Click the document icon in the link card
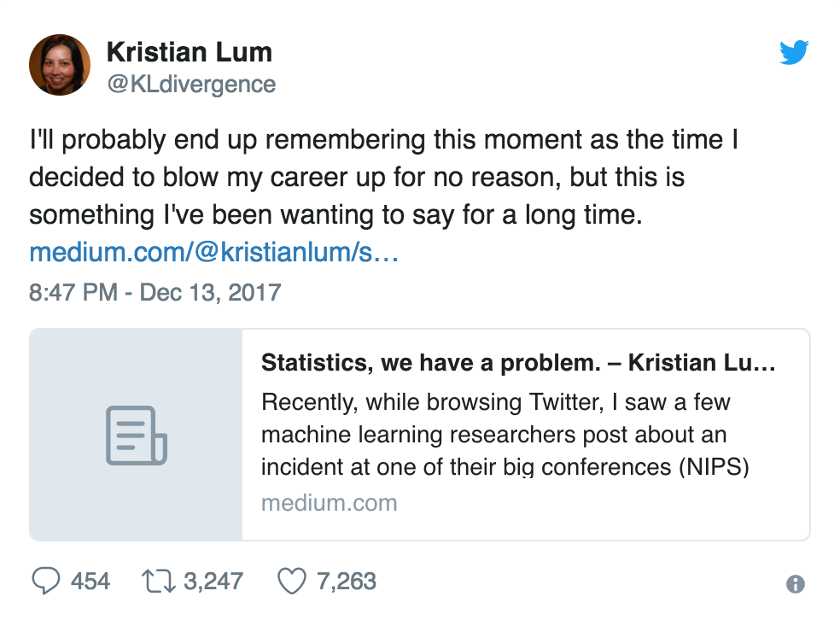Image resolution: width=840 pixels, height=620 pixels. 136,435
